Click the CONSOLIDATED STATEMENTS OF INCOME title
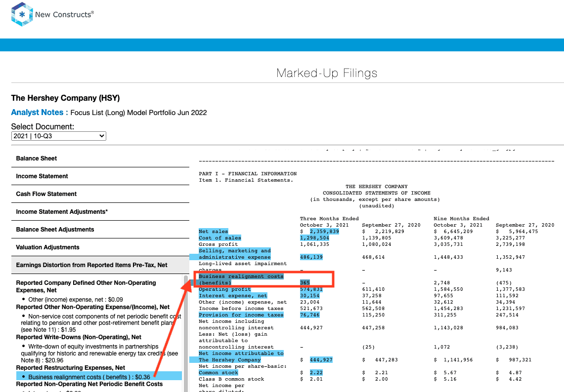Viewport: 564px width, 392px height. 377,193
